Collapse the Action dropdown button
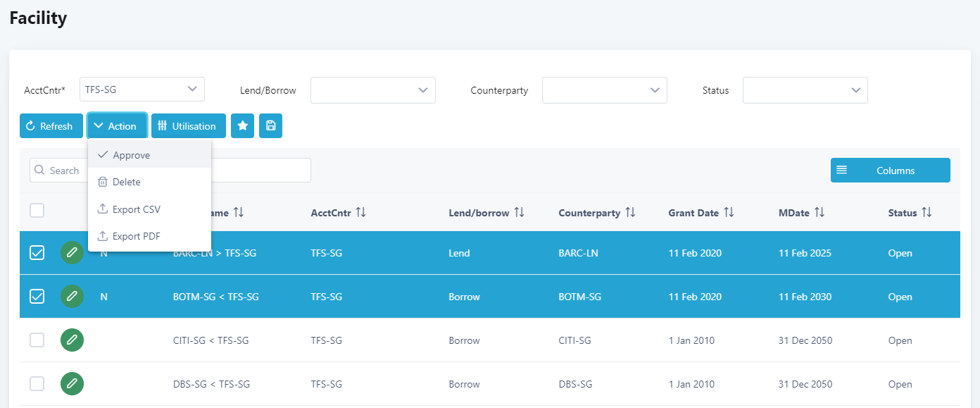Image resolution: width=980 pixels, height=408 pixels. click(117, 126)
